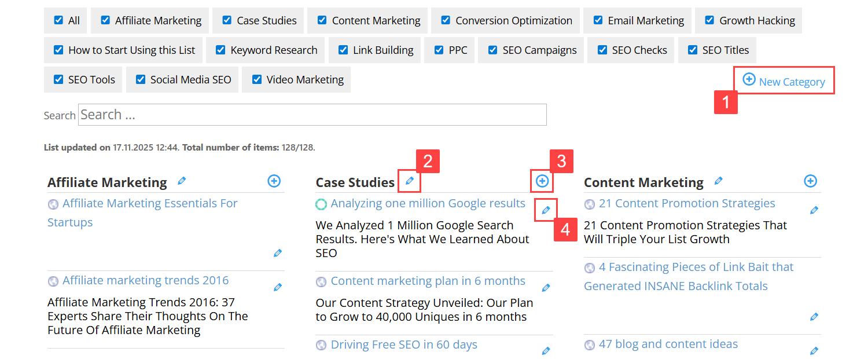Click the edit pencil next to Case Studies
Viewport: 868px width, 359px height.
pos(409,181)
